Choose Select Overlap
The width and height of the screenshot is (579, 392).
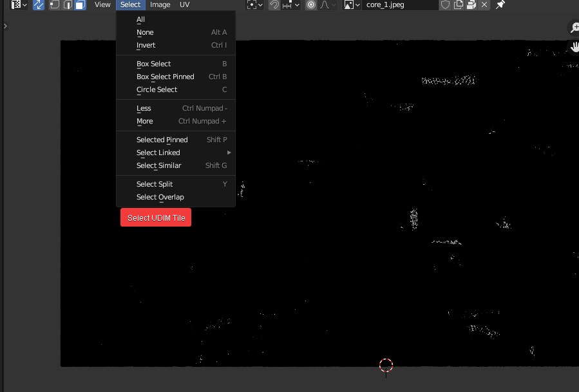click(x=176, y=197)
